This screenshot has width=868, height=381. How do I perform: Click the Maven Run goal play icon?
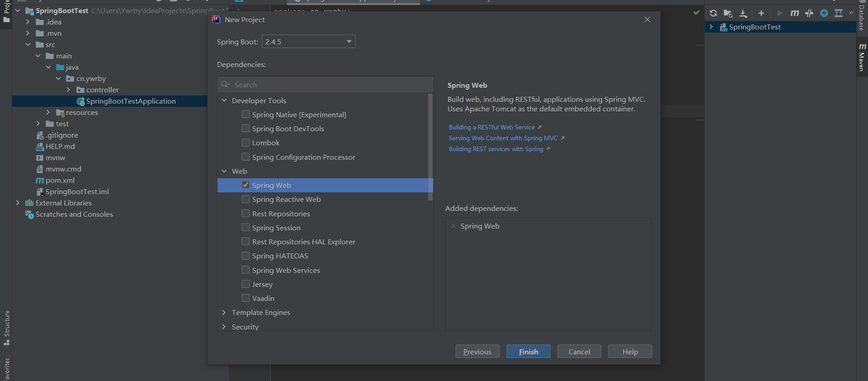coord(780,13)
